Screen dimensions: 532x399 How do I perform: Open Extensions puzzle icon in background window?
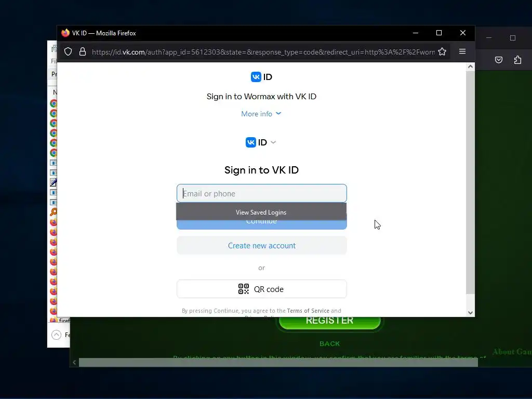click(517, 60)
